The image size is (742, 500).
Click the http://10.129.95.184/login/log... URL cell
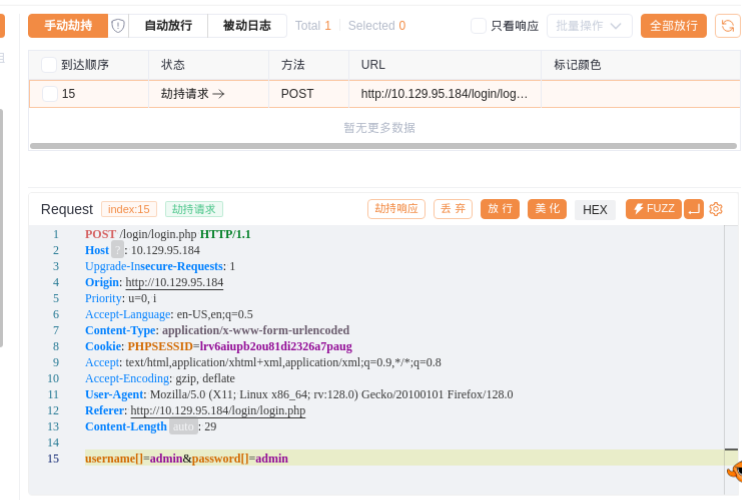(x=444, y=94)
